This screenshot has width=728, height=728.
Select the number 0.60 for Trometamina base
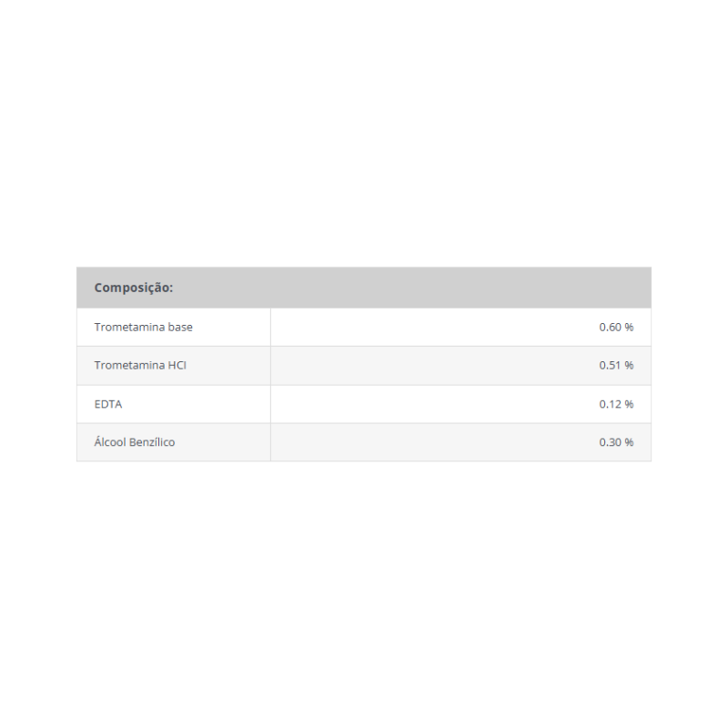point(610,328)
